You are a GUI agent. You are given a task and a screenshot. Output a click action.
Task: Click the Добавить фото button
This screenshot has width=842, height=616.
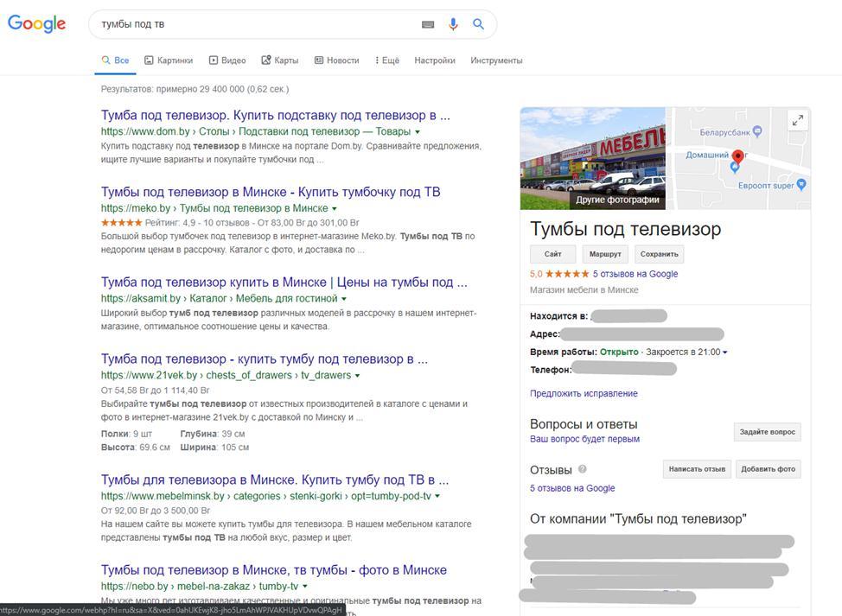769,469
